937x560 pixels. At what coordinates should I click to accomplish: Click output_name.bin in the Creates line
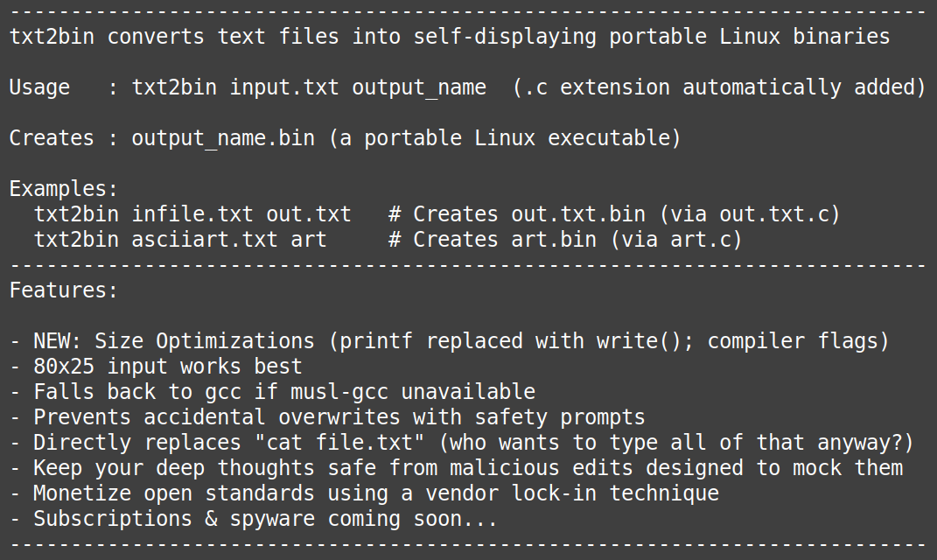223,138
